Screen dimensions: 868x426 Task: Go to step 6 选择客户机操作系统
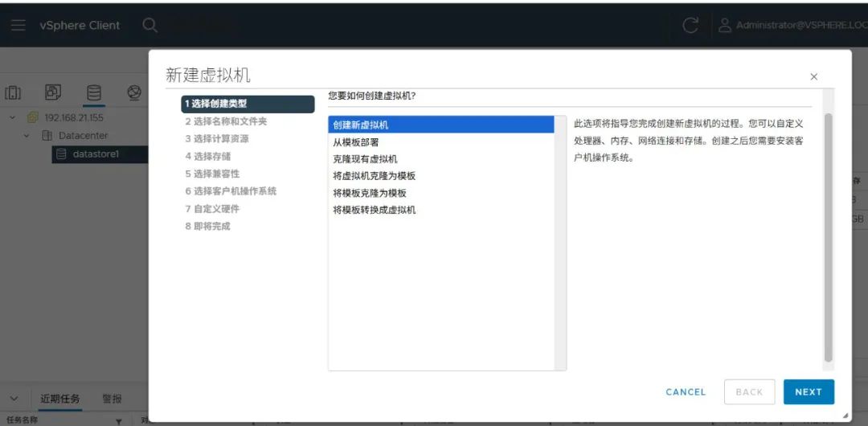click(231, 191)
